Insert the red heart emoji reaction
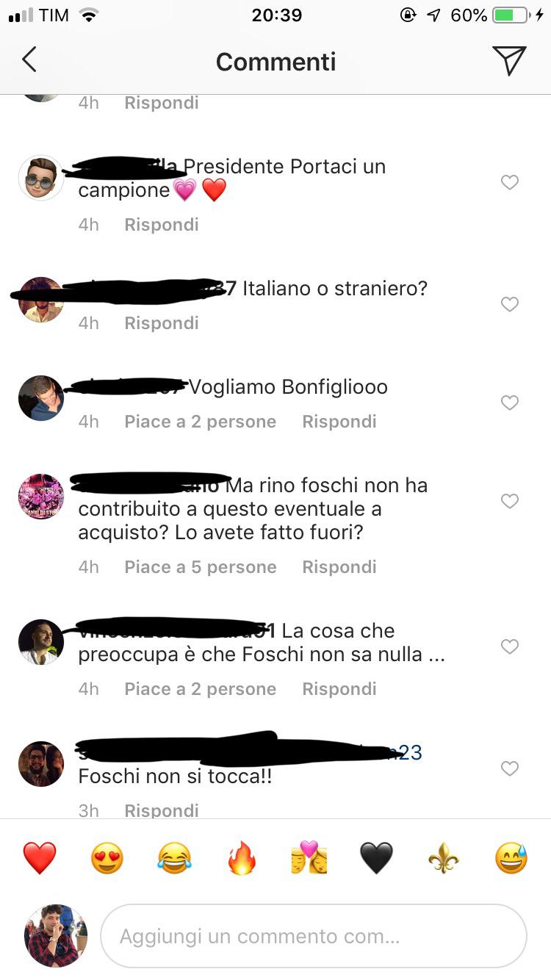The width and height of the screenshot is (551, 980). pyautogui.click(x=40, y=858)
